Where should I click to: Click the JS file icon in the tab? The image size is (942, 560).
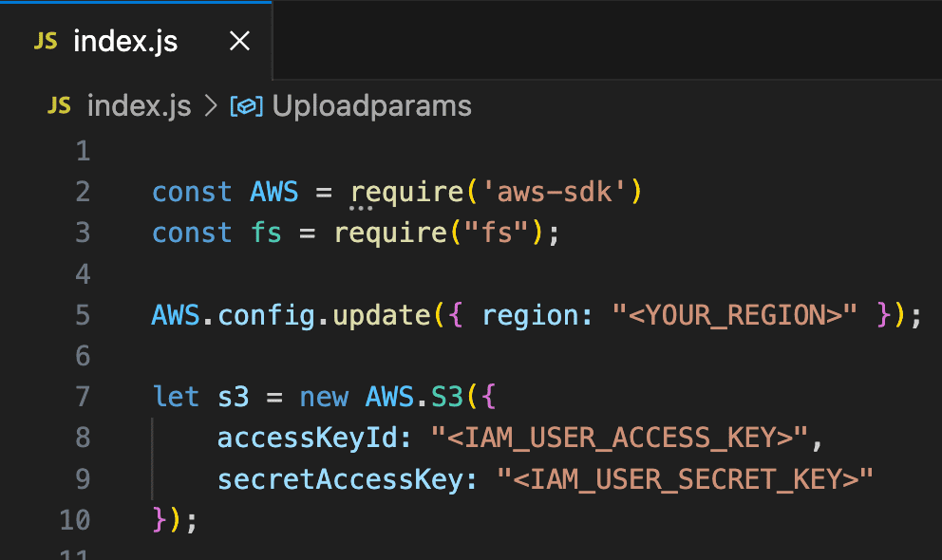(x=45, y=43)
